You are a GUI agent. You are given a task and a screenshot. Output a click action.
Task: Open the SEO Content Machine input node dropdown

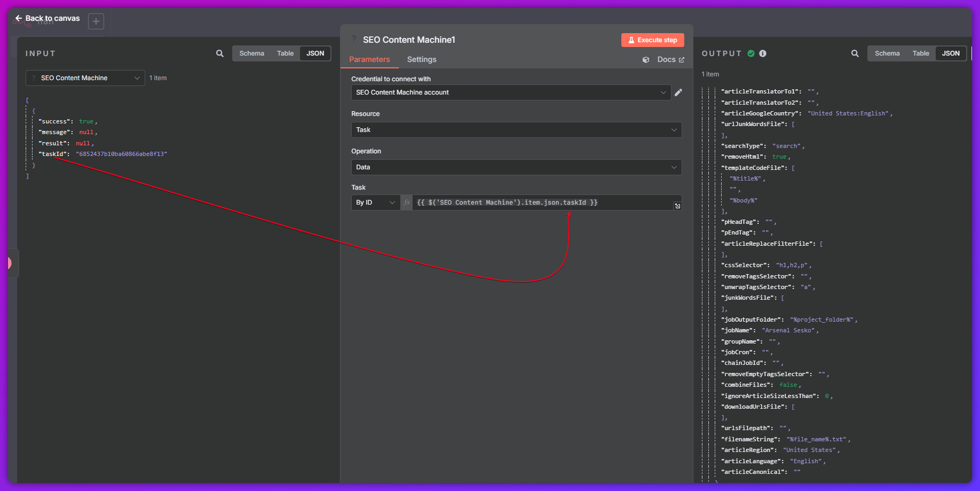[x=85, y=78]
